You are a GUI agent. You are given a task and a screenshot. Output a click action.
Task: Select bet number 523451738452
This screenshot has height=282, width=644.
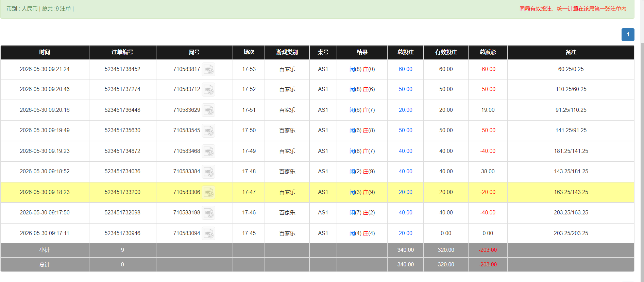click(x=122, y=69)
